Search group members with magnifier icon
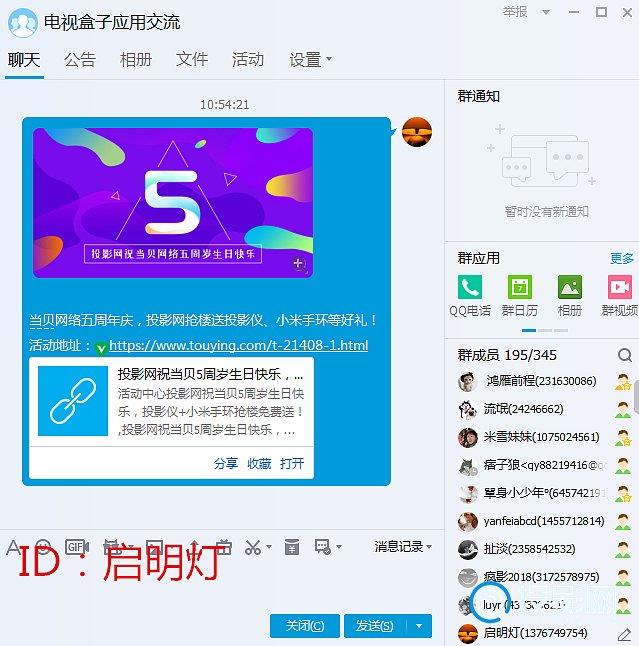This screenshot has width=639, height=646. [x=625, y=355]
